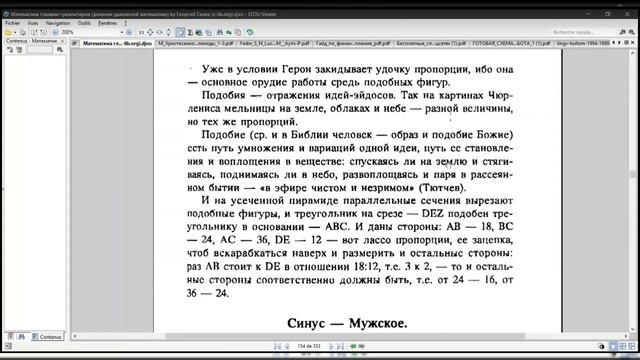Expand the Open file dropdown arrow
Image resolution: width=640 pixels, height=360 pixels.
[15, 32]
